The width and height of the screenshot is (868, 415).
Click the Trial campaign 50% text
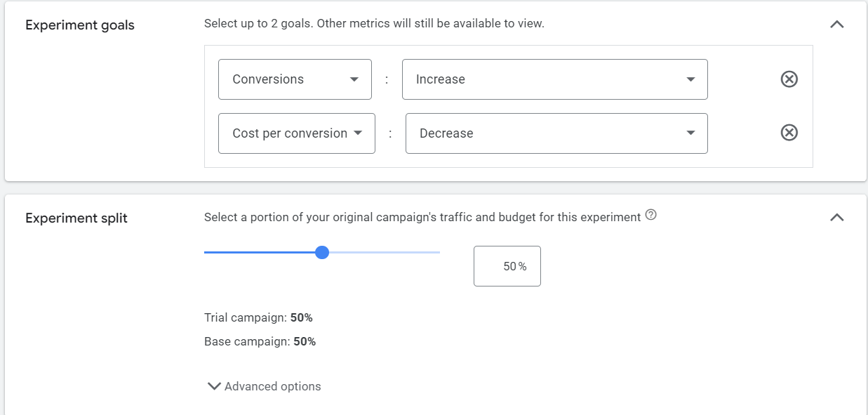[258, 317]
